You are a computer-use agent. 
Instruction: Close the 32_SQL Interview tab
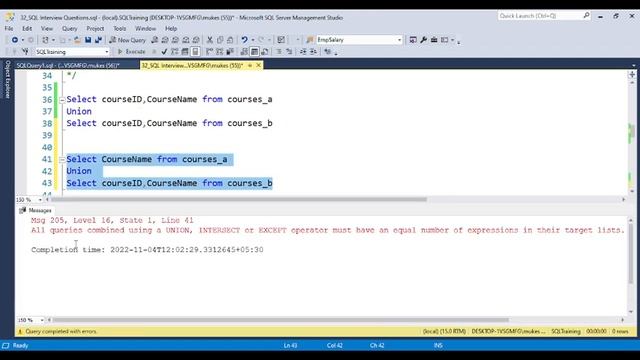[x=258, y=65]
